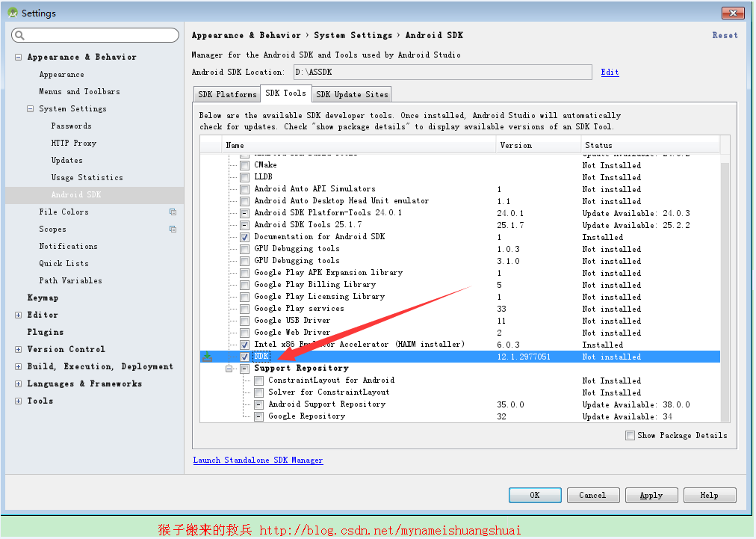Open Menus and Toolbars settings
756x539 pixels.
79,91
